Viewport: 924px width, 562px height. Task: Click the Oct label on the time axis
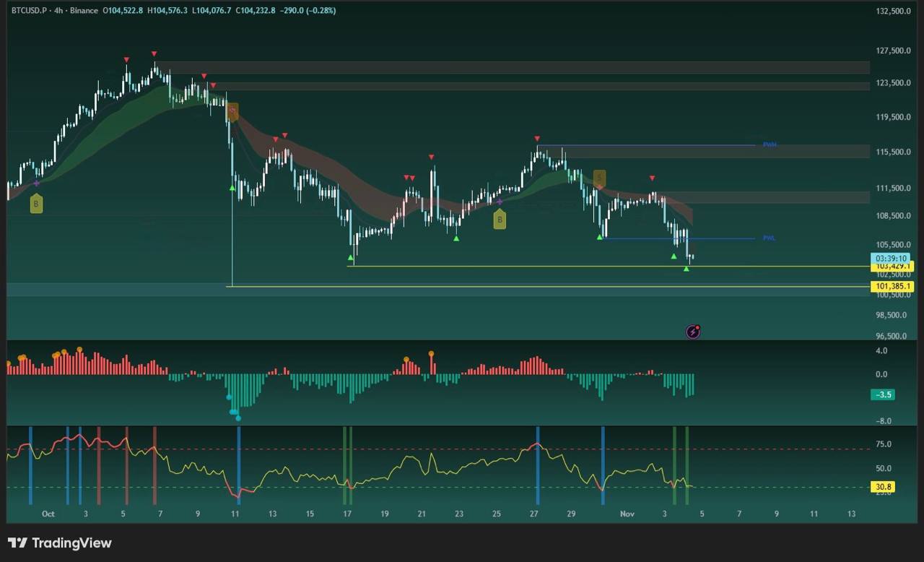coord(48,514)
